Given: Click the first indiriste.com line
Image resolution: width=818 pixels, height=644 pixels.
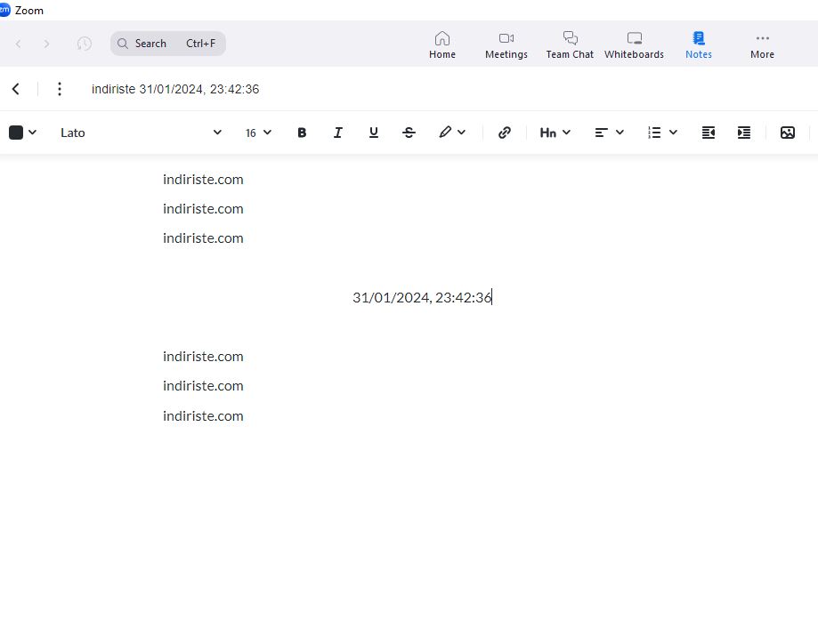Looking at the screenshot, I should 203,180.
